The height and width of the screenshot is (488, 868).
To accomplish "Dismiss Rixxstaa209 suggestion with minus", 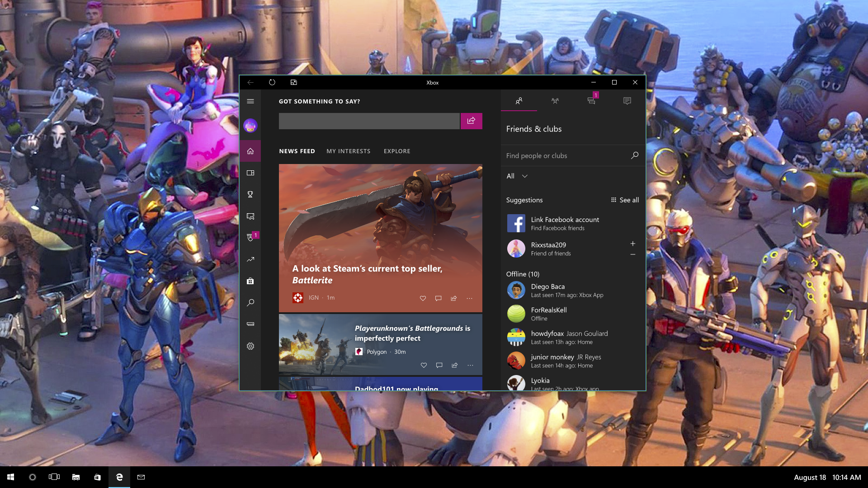I will [x=633, y=254].
